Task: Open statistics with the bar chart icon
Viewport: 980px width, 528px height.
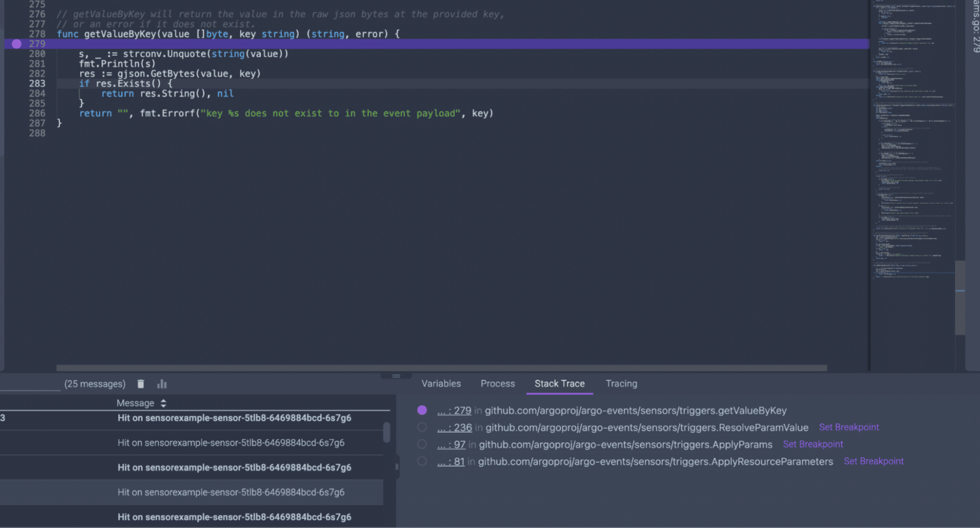Action: [161, 384]
